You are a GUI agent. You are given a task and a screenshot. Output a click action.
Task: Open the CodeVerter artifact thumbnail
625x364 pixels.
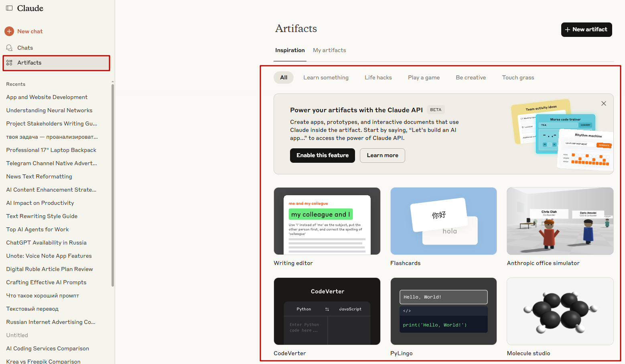click(x=327, y=311)
